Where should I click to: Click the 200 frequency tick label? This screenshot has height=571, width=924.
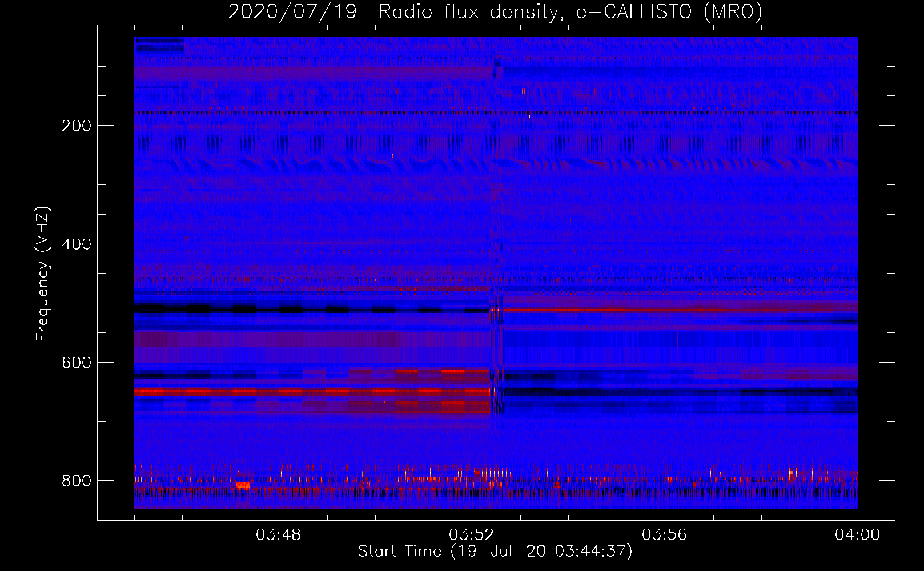point(77,126)
